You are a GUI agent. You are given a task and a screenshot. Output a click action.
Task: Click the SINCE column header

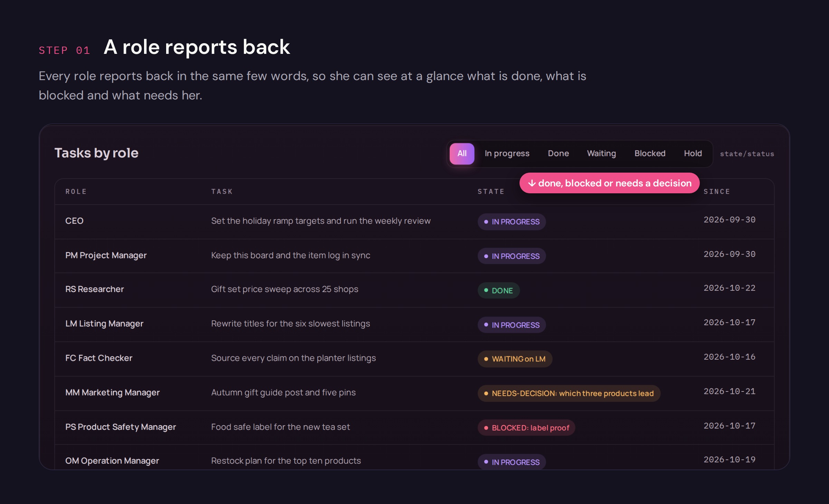pyautogui.click(x=717, y=192)
